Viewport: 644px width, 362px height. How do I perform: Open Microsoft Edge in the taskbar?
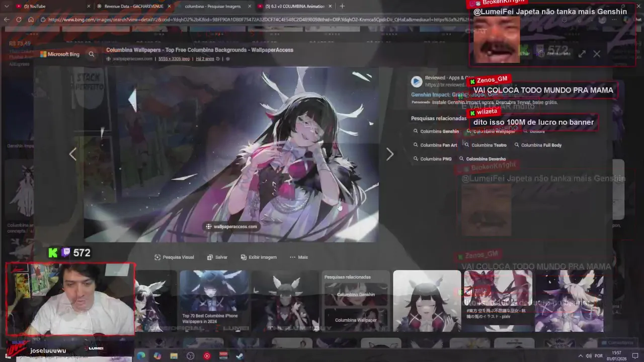pos(141,355)
